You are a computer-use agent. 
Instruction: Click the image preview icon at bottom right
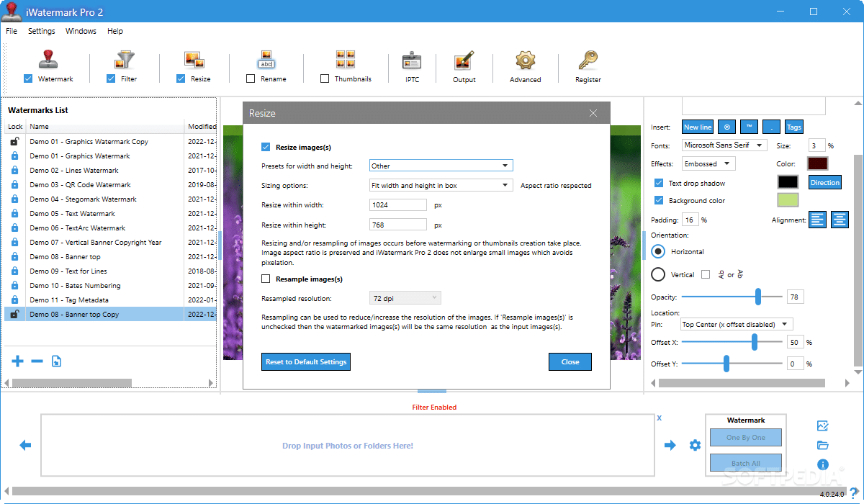[x=823, y=426]
